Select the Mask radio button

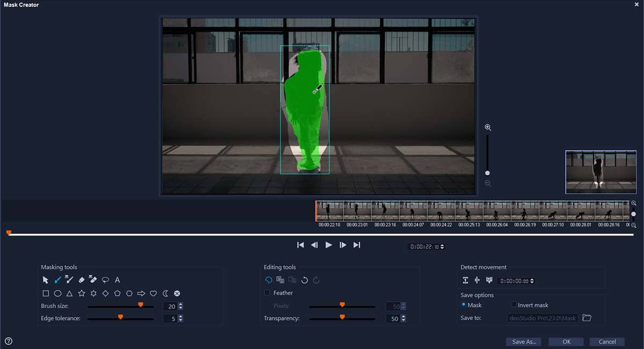[464, 305]
